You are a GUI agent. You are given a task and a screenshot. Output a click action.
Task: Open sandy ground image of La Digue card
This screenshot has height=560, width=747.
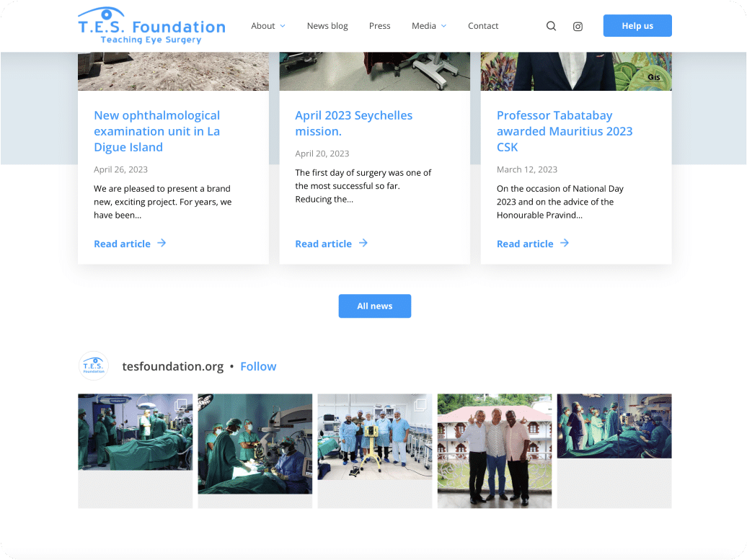point(173,71)
